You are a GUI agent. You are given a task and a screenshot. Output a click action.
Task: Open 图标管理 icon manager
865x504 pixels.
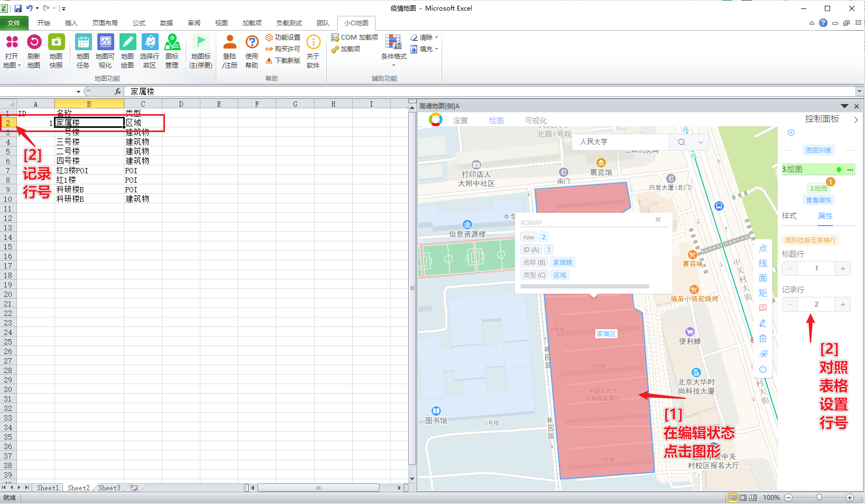click(x=172, y=51)
